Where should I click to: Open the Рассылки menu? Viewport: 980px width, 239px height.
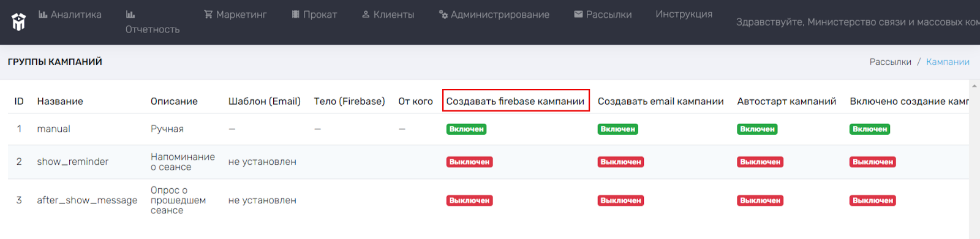(603, 14)
